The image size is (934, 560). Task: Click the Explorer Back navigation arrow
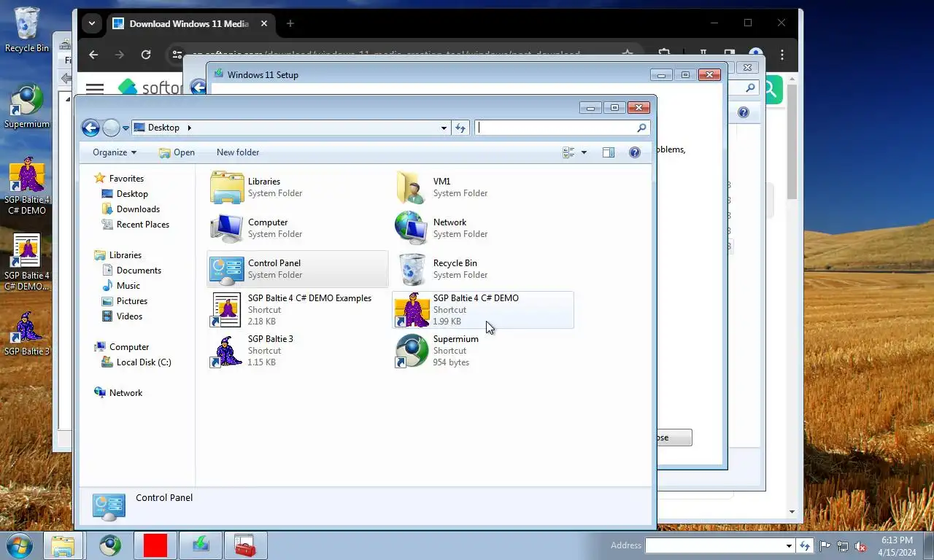[x=90, y=128]
